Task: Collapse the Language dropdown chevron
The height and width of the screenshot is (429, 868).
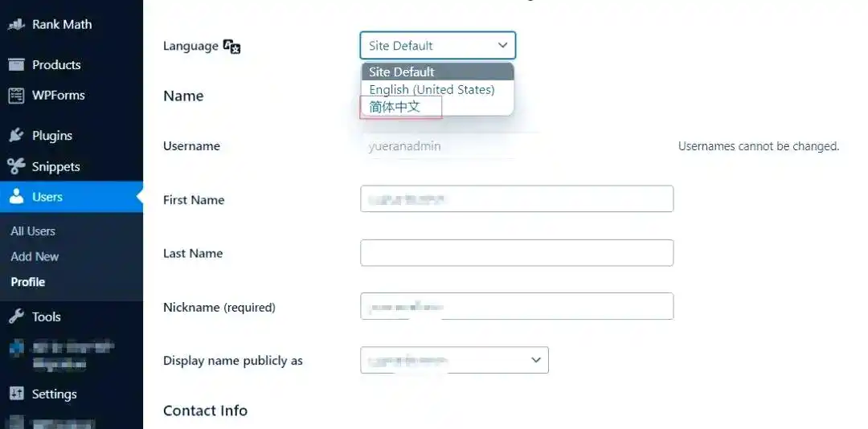Action: coord(503,46)
